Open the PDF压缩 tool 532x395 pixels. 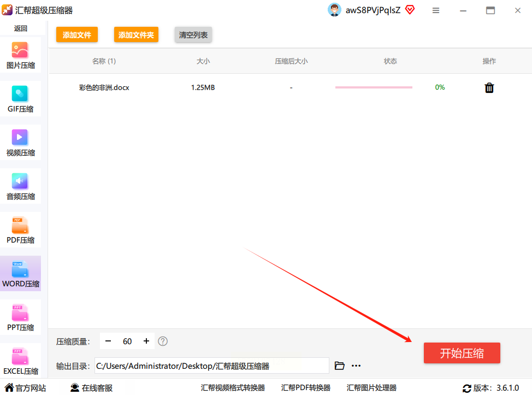coord(20,230)
